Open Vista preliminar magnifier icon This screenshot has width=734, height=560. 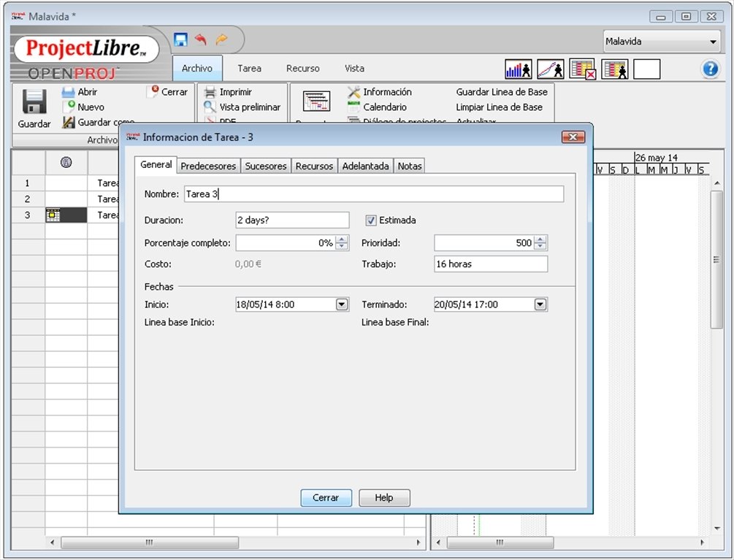(210, 107)
